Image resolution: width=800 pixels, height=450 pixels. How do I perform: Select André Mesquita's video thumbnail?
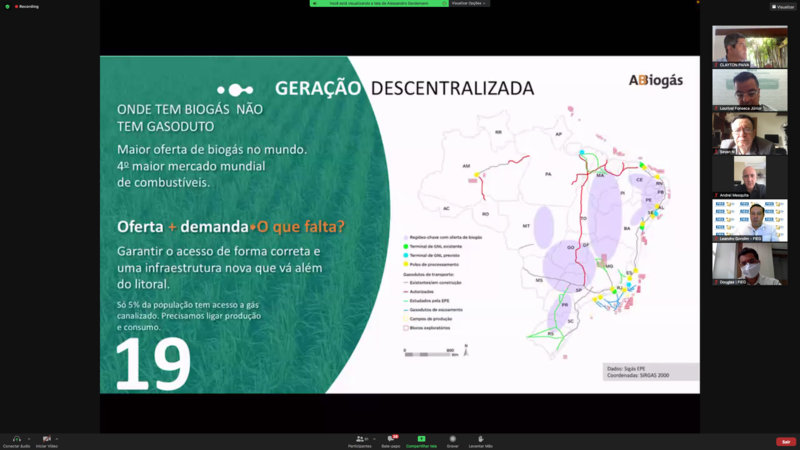(x=749, y=176)
